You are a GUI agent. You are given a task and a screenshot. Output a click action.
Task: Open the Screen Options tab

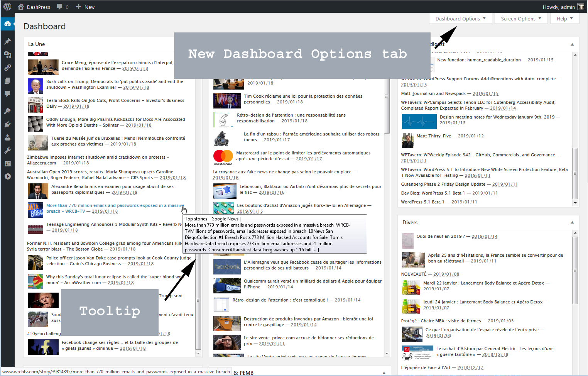pos(521,19)
